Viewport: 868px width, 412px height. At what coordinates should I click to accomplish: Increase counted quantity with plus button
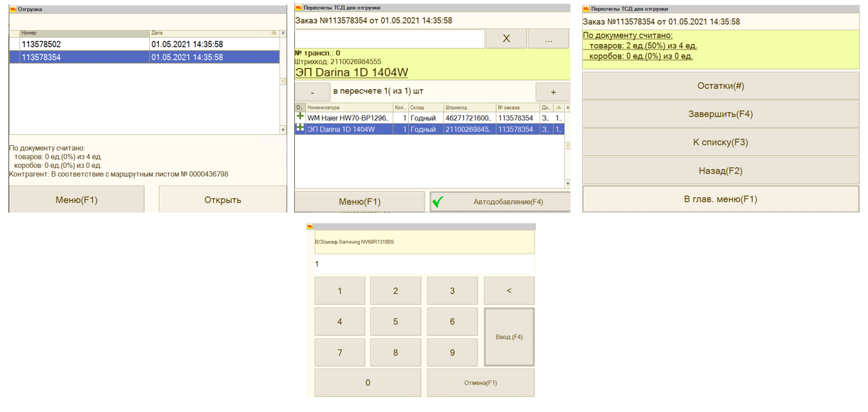pyautogui.click(x=553, y=92)
